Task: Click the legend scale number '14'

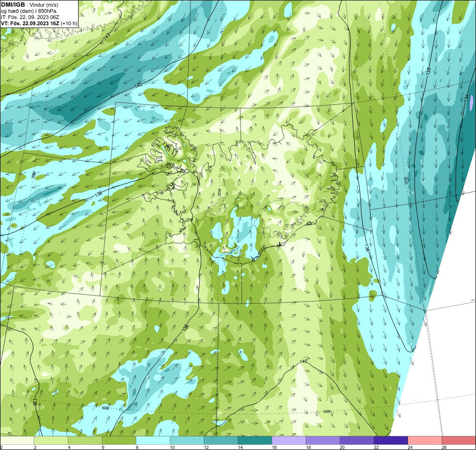Action: click(240, 447)
